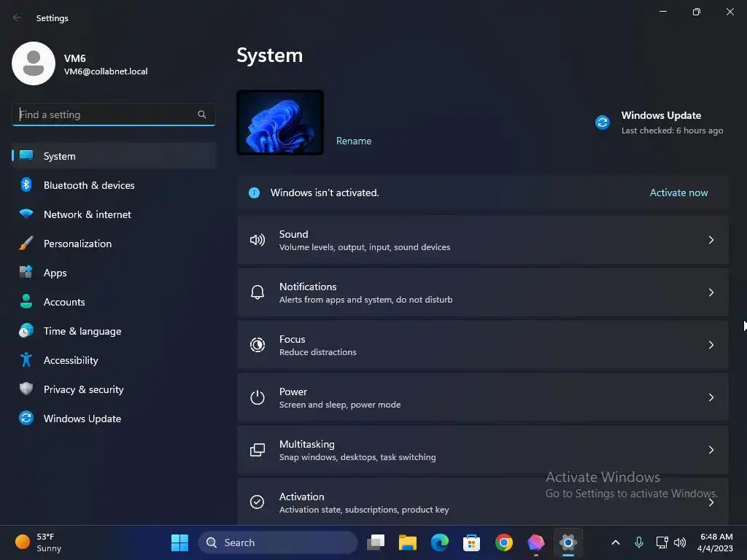747x560 pixels.
Task: Click the Settings gear in taskbar
Action: click(568, 542)
